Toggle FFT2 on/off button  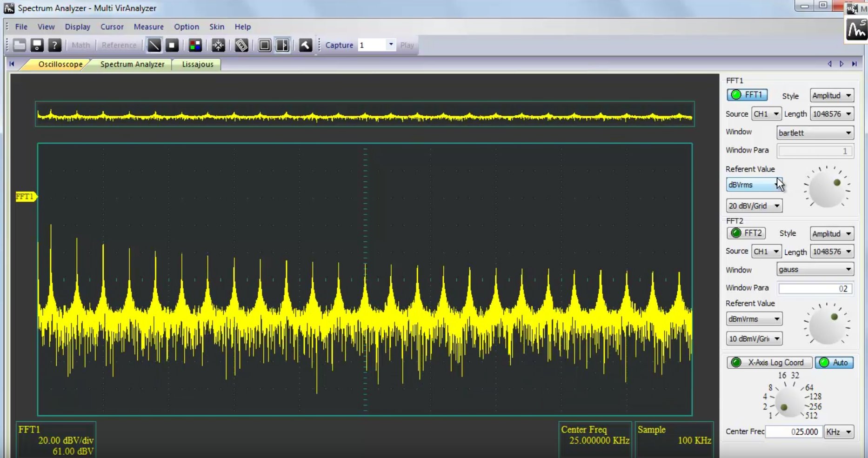pos(746,233)
